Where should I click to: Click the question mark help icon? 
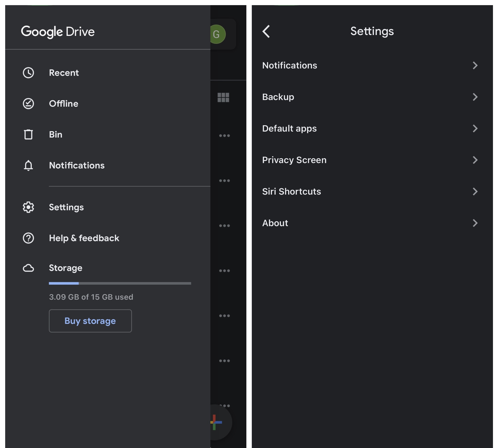[28, 238]
